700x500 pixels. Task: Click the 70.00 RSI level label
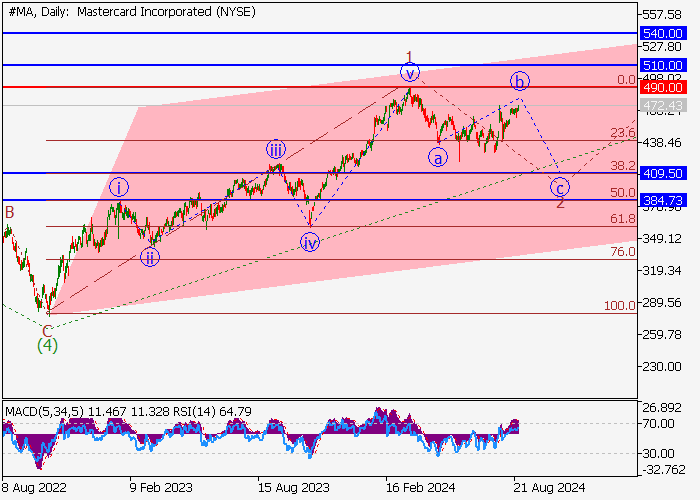tap(658, 424)
